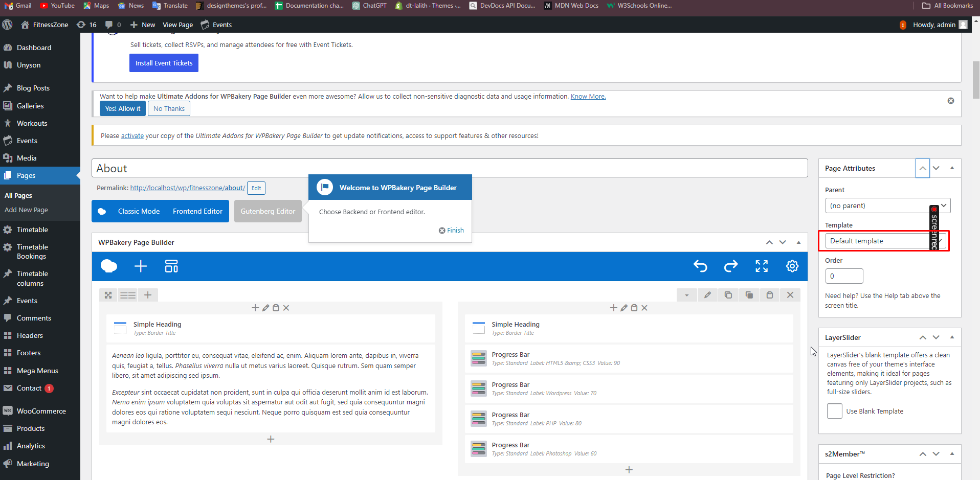The image size is (980, 480).
Task: Move Page Attributes panel down
Action: point(936,168)
